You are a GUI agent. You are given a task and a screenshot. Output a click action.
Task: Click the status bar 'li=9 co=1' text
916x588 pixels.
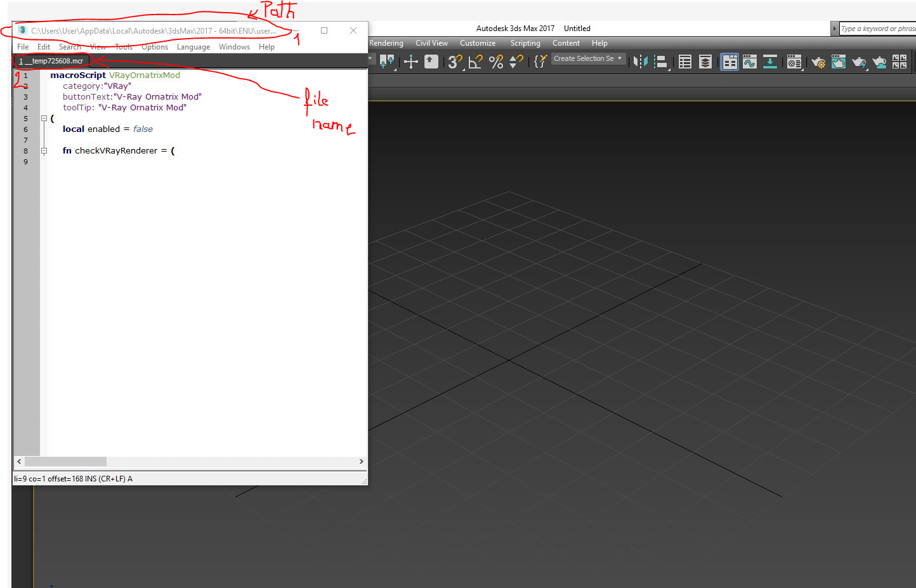(x=30, y=479)
